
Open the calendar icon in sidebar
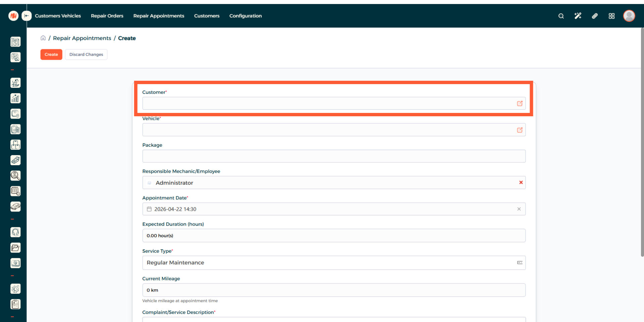(x=15, y=191)
